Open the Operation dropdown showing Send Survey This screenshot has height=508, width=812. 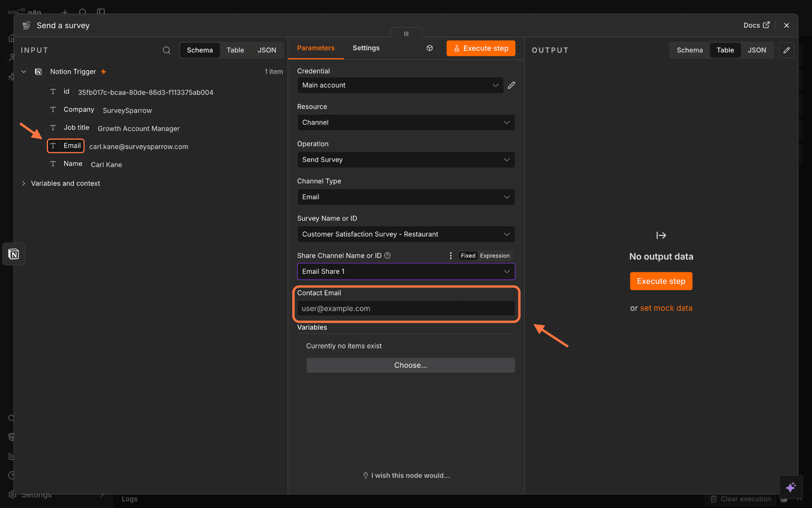[406, 160]
